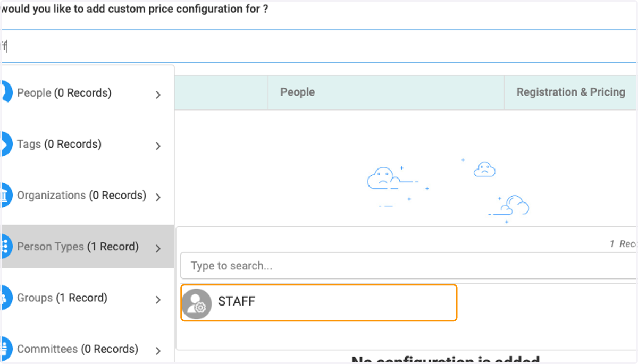
Task: Open the Committees (0 Records) category
Action: point(88,349)
